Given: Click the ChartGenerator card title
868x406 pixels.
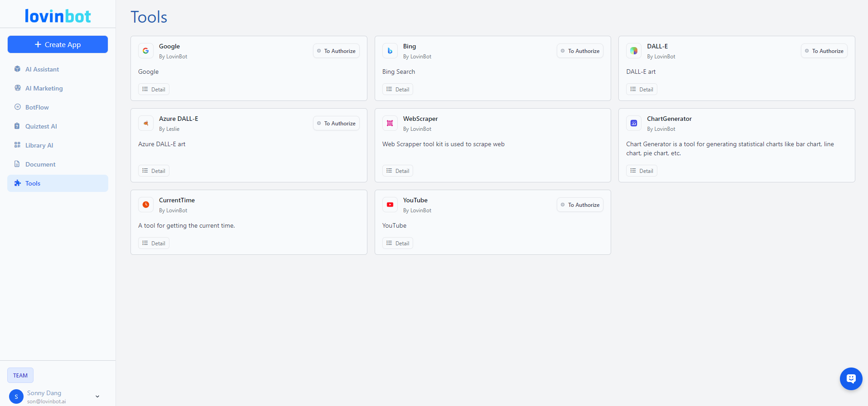Looking at the screenshot, I should pyautogui.click(x=669, y=119).
